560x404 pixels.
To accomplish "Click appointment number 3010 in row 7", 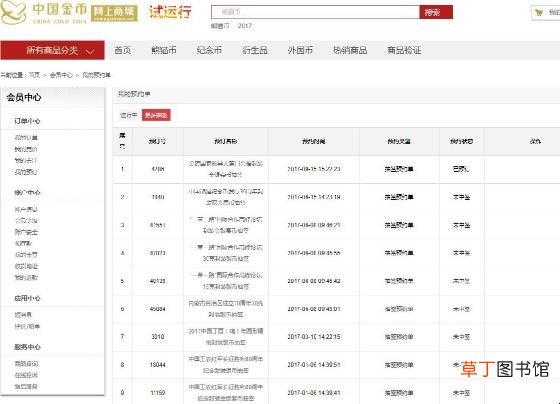I will click(x=158, y=337).
